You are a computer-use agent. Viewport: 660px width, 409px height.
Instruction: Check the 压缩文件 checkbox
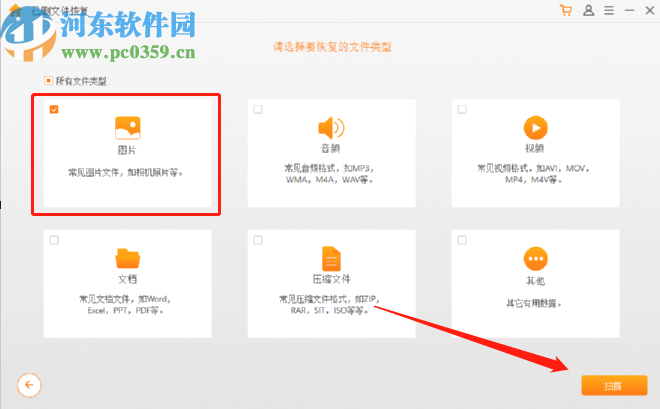point(258,240)
